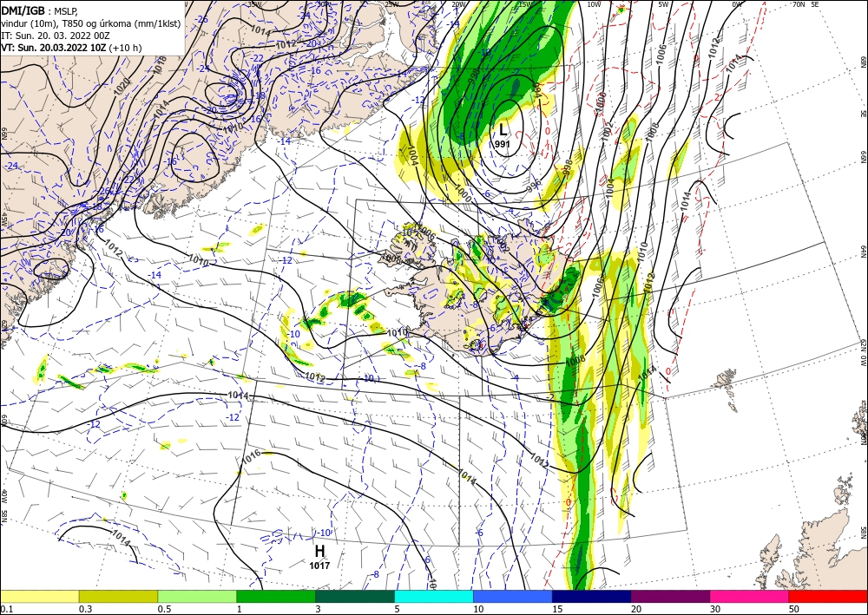Click the 'IT: Sun. 20. 03. 2022 00Z' line
Image resolution: width=868 pixels, height=615 pixels.
[x=56, y=36]
